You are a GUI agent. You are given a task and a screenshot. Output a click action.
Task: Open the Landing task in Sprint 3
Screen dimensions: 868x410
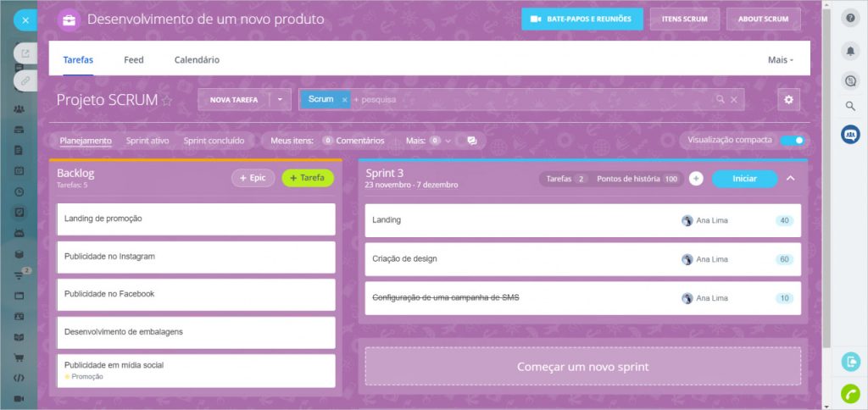point(582,220)
